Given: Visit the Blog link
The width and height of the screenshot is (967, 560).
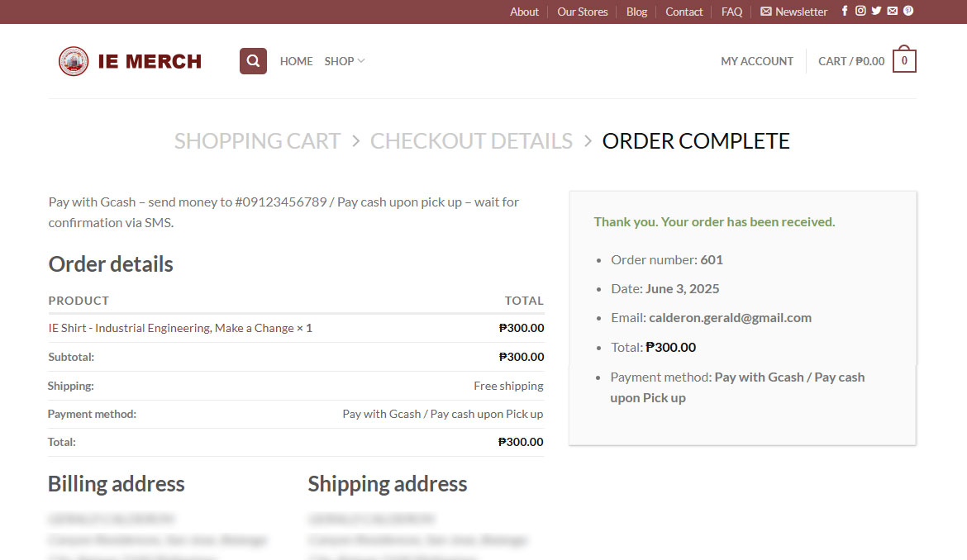Looking at the screenshot, I should [636, 12].
